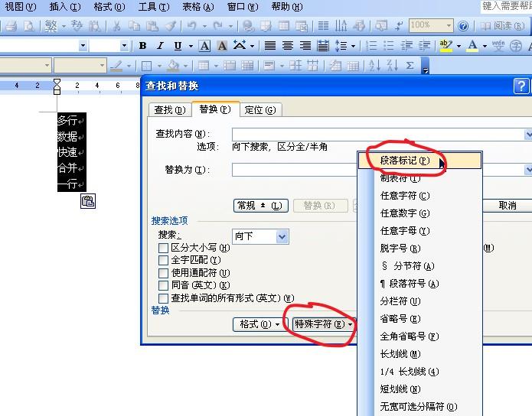Click the help search box
This screenshot has width=532, height=416.
point(506,6)
